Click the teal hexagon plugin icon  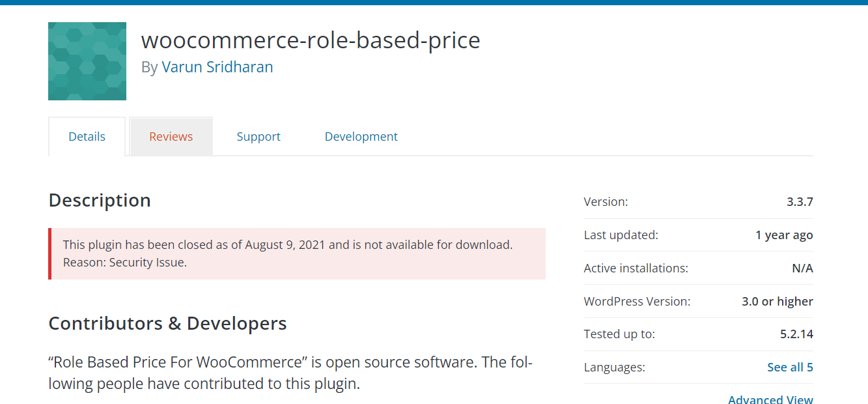point(87,61)
